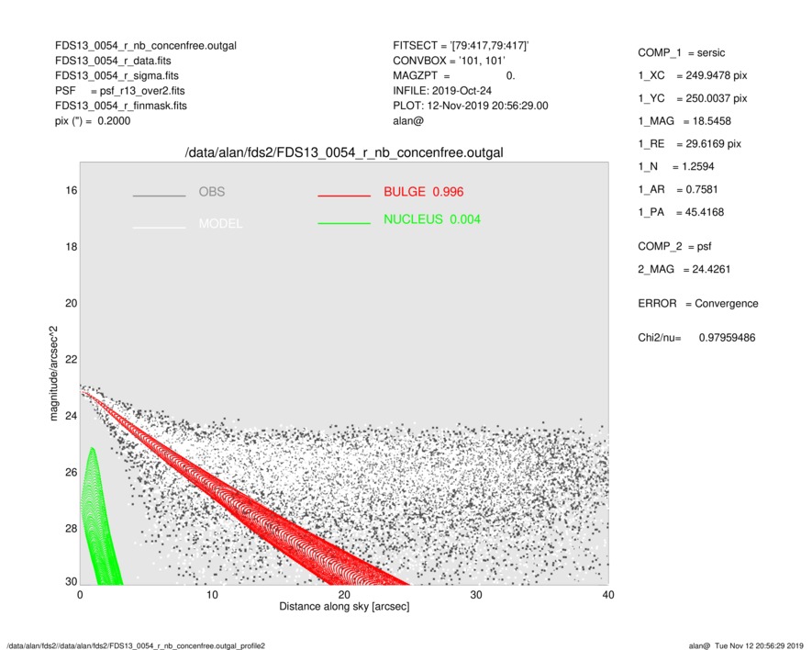Click the green NUCLEUS legend line
812x650 pixels.
pyautogui.click(x=343, y=223)
